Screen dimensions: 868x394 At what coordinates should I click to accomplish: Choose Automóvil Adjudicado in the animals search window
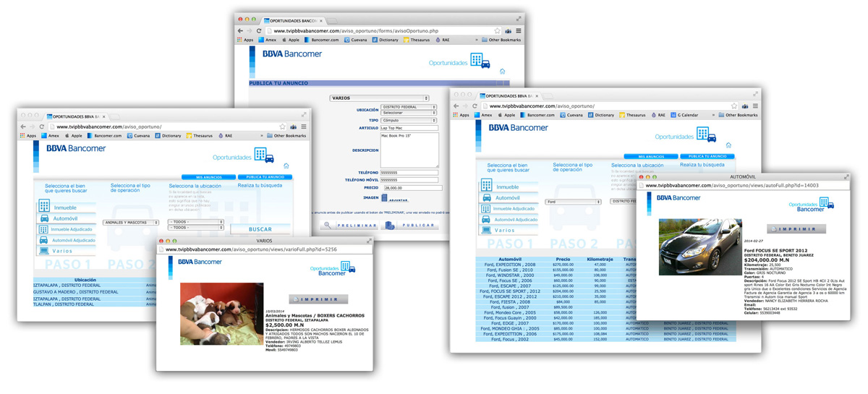66,240
